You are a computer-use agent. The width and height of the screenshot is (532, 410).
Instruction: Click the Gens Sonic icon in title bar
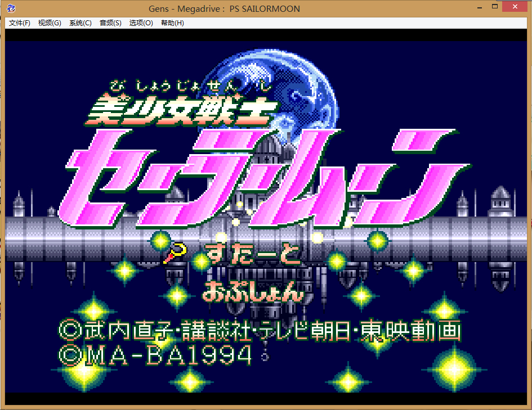pyautogui.click(x=11, y=8)
